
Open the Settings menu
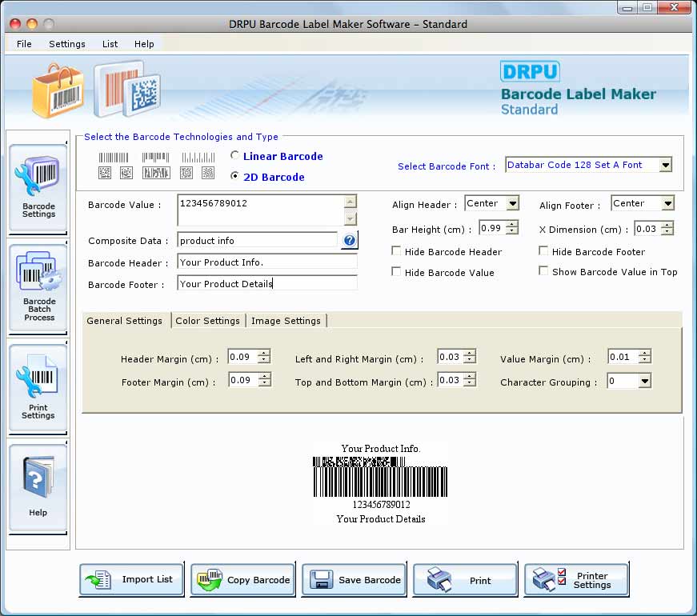(66, 44)
